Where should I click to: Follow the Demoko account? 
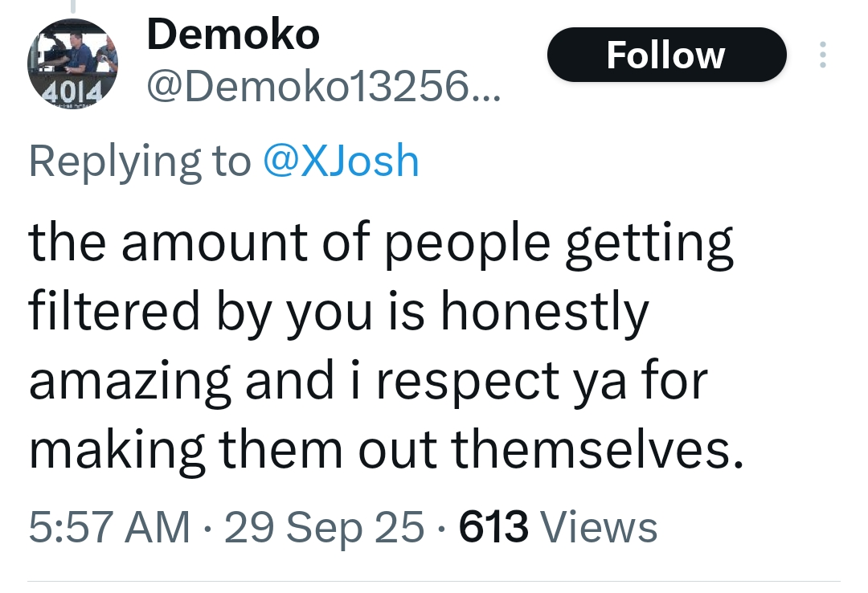click(665, 55)
